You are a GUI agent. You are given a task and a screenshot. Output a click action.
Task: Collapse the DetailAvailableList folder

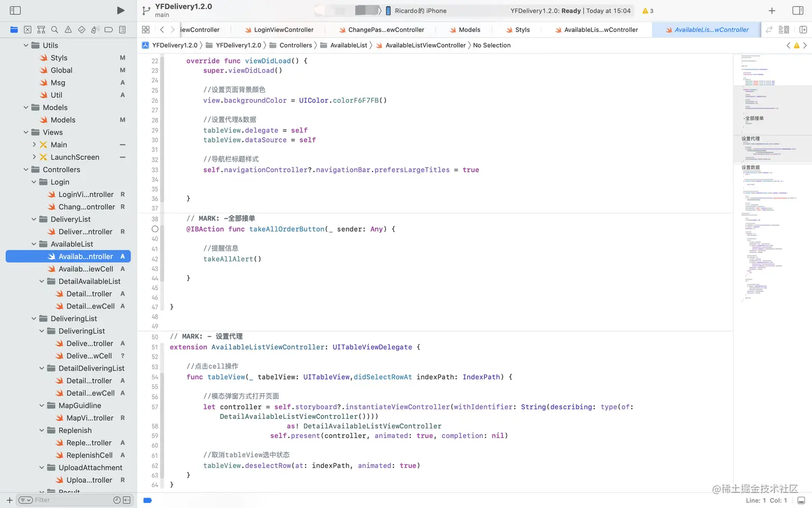pos(42,281)
